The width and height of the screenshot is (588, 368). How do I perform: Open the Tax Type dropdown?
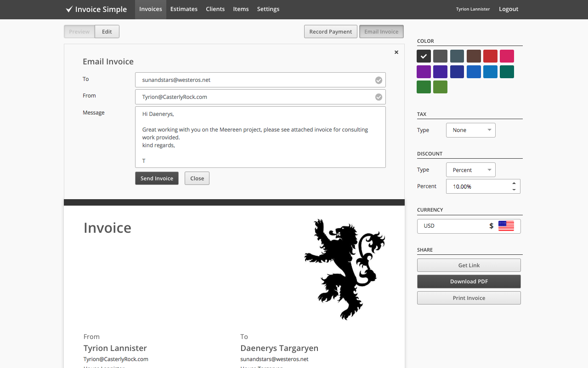coord(471,130)
